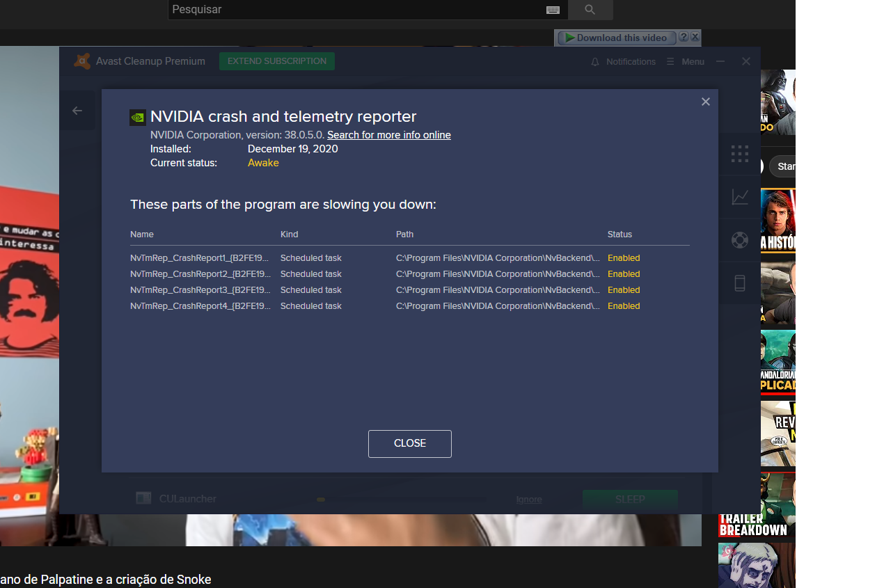The height and width of the screenshot is (588, 884).
Task: Select NvTmRep_CrashReport3 row name
Action: (x=200, y=290)
